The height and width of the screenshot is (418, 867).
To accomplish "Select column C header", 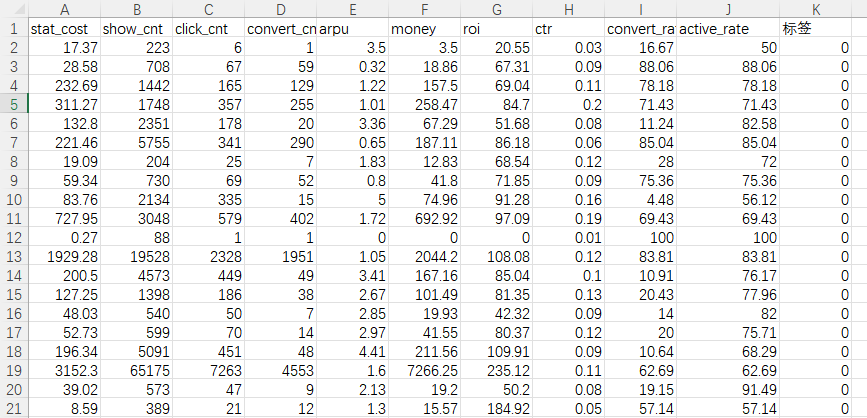I will (x=208, y=9).
